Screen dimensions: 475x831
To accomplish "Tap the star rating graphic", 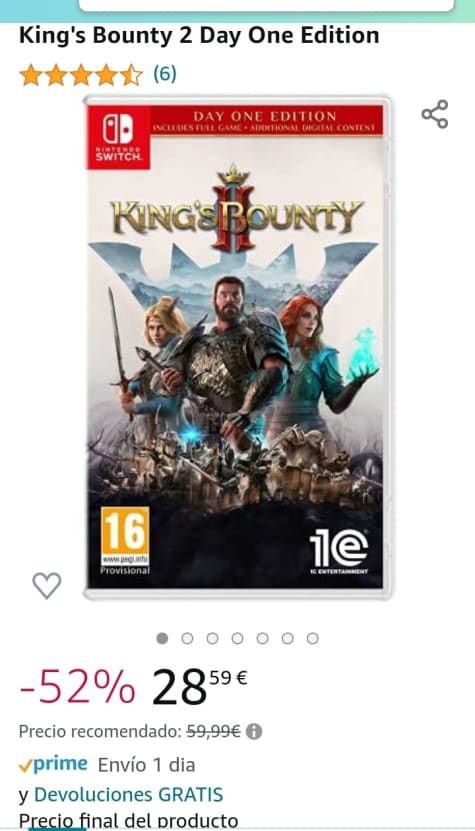I will point(81,75).
